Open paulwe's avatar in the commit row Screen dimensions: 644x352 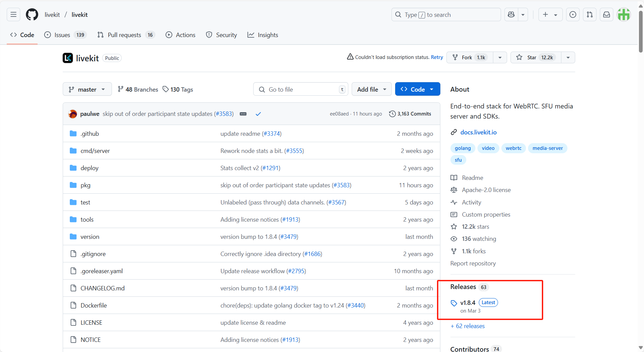[x=72, y=114]
